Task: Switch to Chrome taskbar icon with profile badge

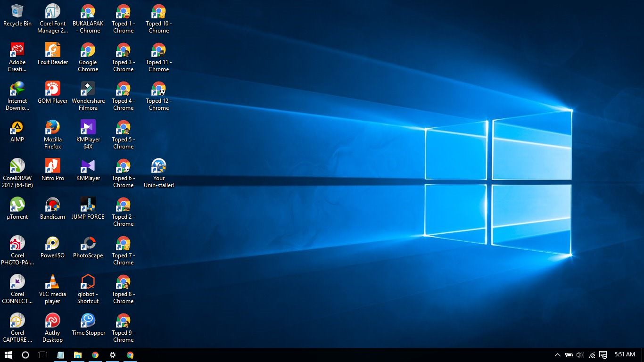Action: pyautogui.click(x=130, y=355)
